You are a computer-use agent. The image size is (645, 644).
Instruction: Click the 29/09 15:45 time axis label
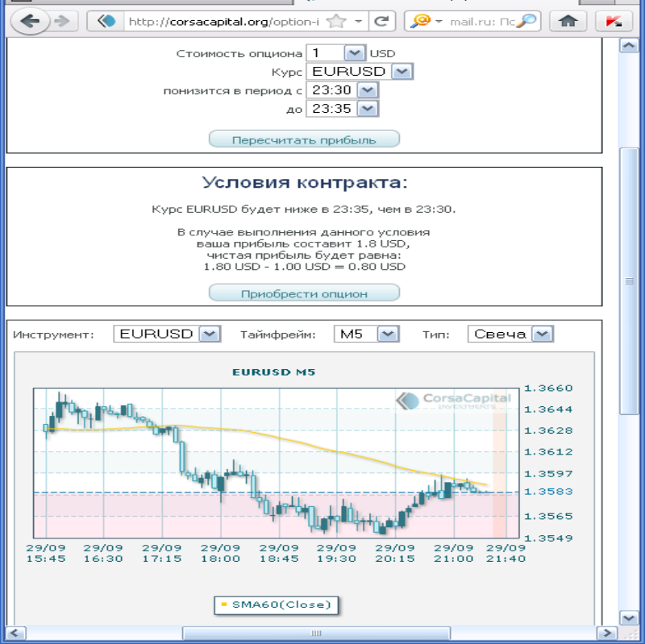(x=46, y=553)
